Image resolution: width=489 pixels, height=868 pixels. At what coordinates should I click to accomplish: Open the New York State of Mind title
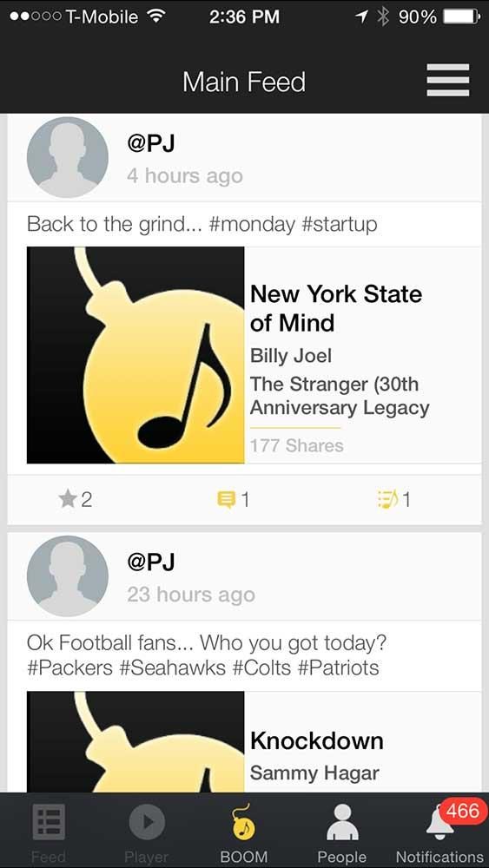(335, 308)
